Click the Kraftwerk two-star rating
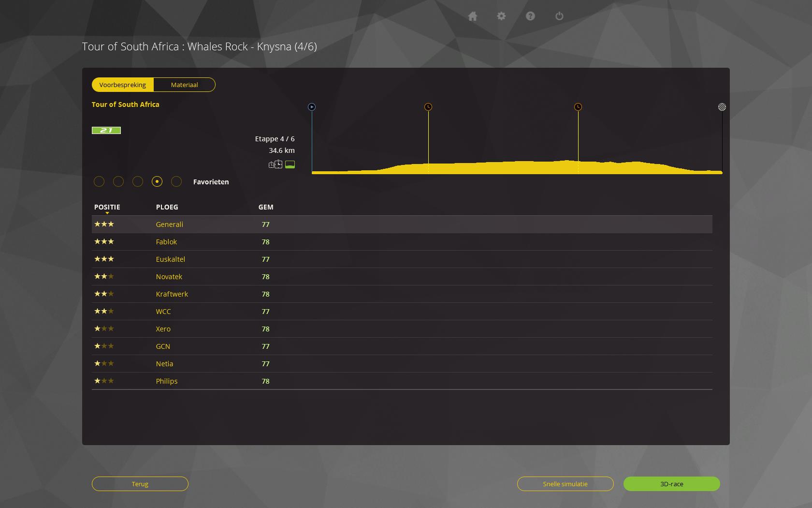This screenshot has height=508, width=812. tap(104, 294)
